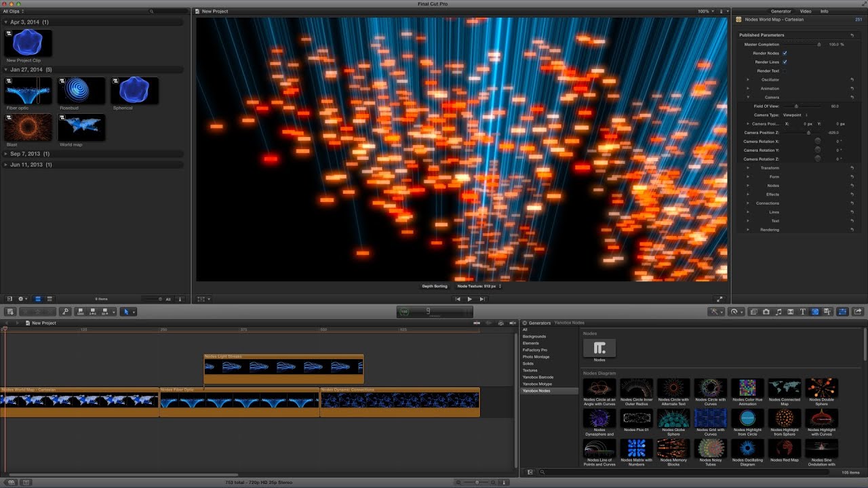This screenshot has width=868, height=488.
Task: Switch to the Info inspector tab
Action: click(825, 12)
